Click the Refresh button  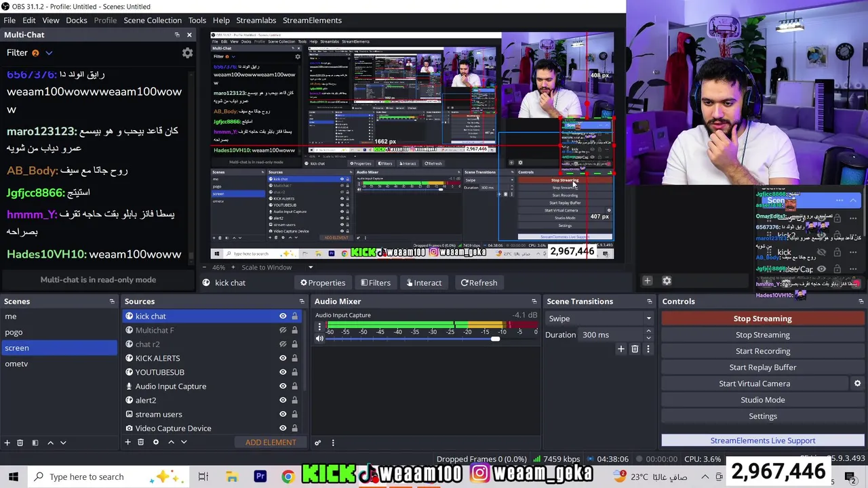point(479,283)
